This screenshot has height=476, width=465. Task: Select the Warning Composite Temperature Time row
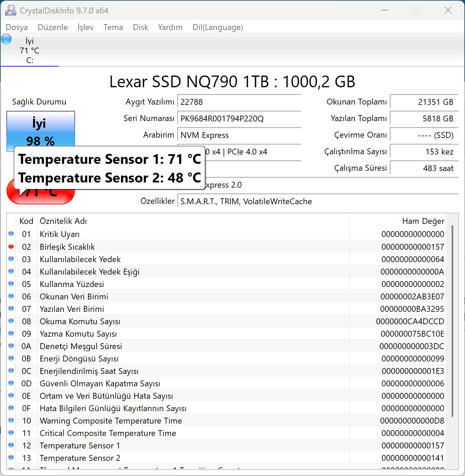click(226, 420)
